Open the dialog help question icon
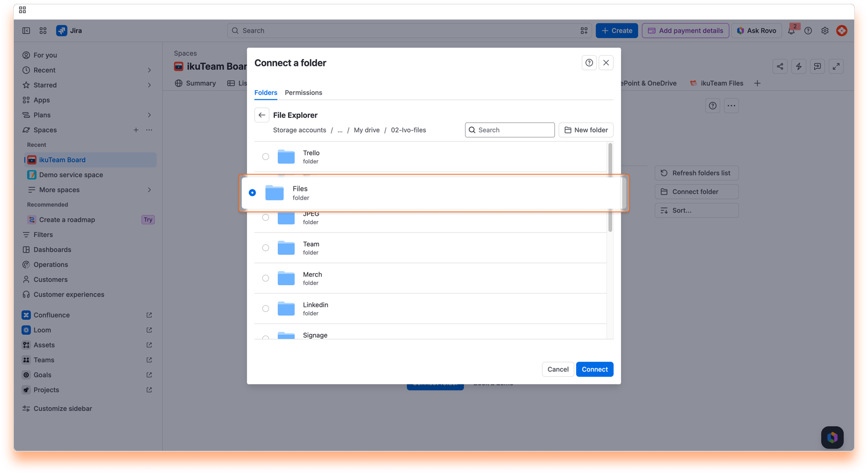This screenshot has height=474, width=868. pos(589,63)
